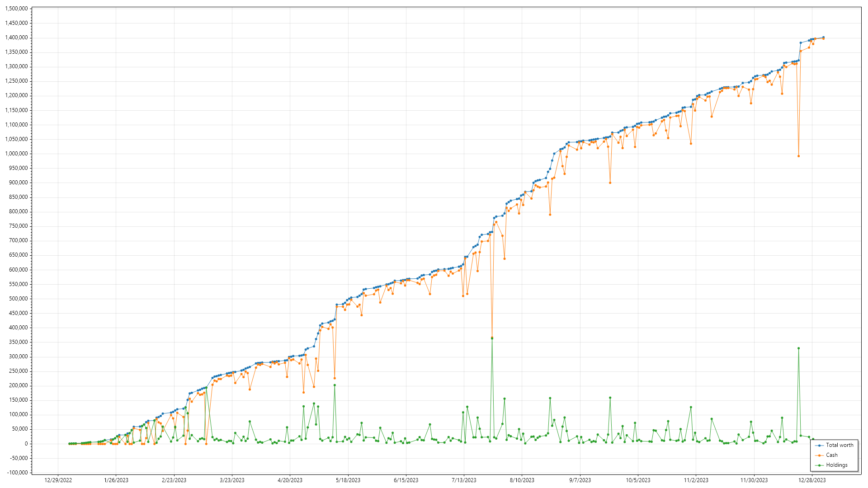Click the -100,000 y-axis label
868x488 pixels.
click(x=17, y=473)
